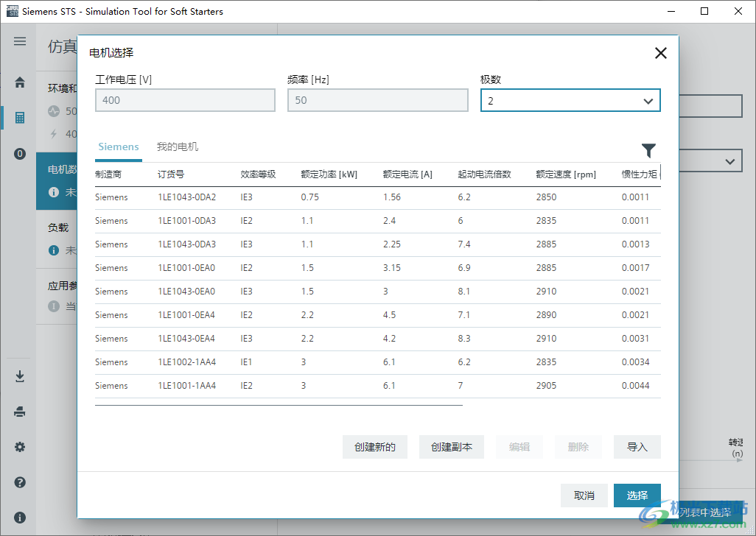This screenshot has height=536, width=756.
Task: Sort by 惯性力矩 column header
Action: (x=640, y=174)
